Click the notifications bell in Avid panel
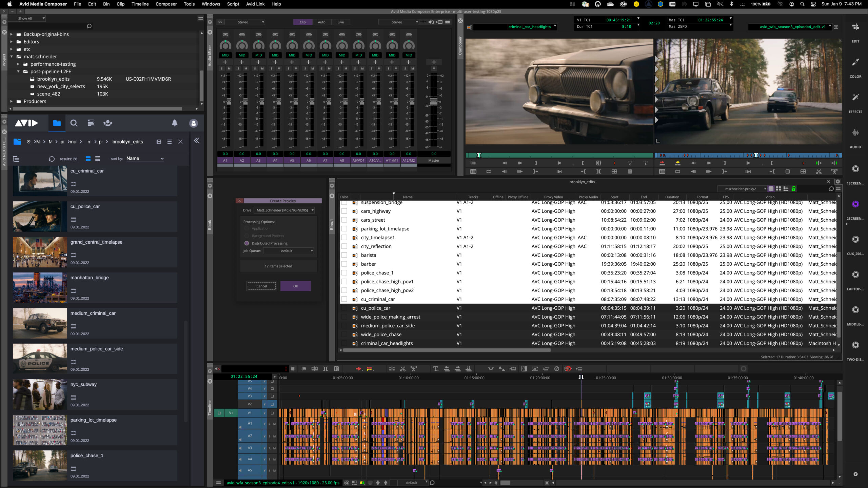The image size is (868, 488). click(x=174, y=123)
